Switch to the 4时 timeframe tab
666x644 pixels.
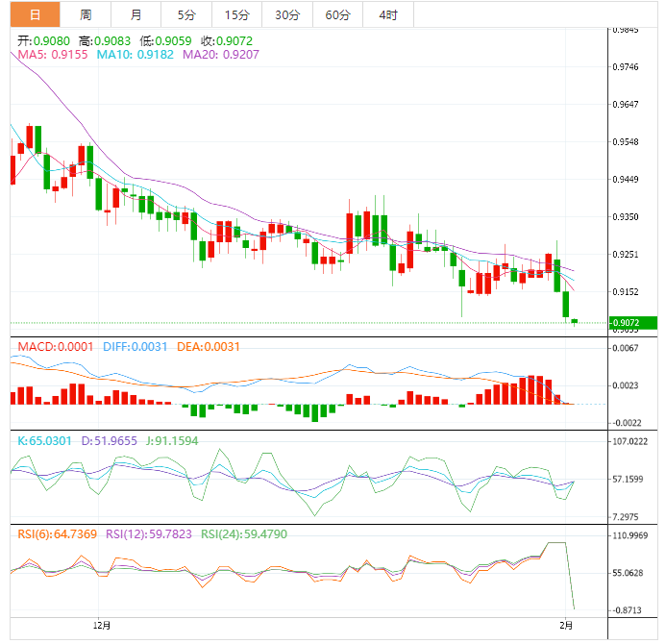click(388, 14)
